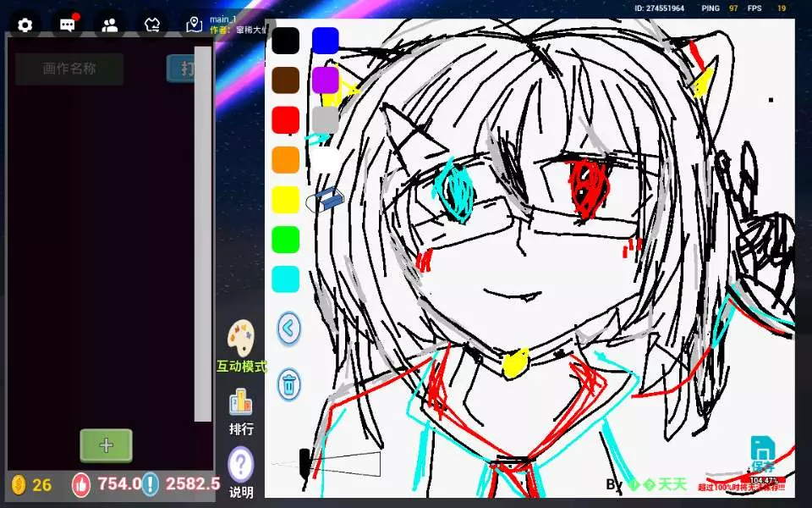The height and width of the screenshot is (508, 812).
Task: Save the drawing with floppy icon
Action: [x=763, y=448]
